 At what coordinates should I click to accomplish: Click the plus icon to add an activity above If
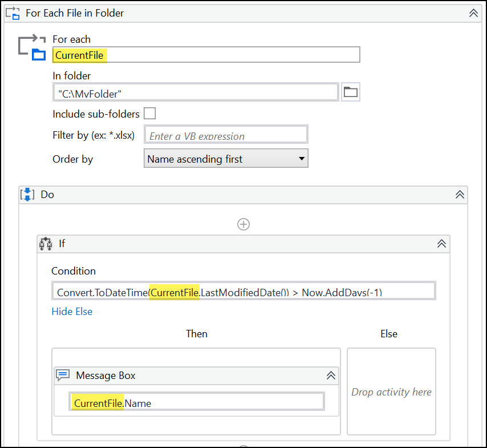coord(243,224)
